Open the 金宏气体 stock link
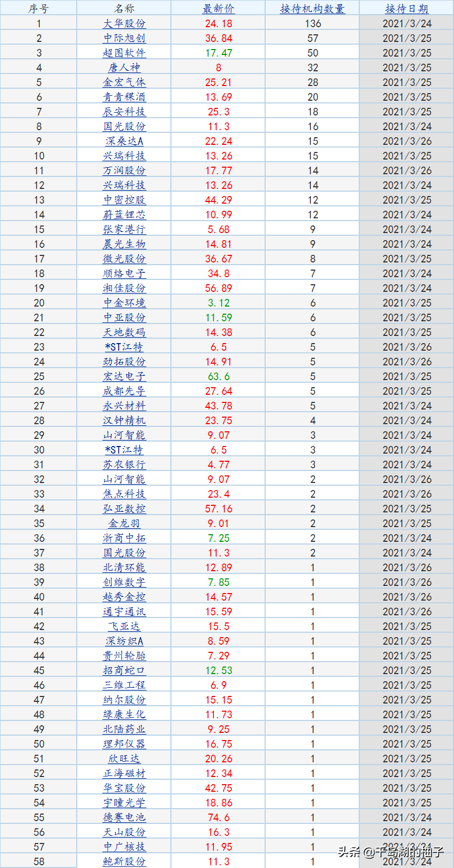Viewport: 454px width, 868px height. point(124,82)
